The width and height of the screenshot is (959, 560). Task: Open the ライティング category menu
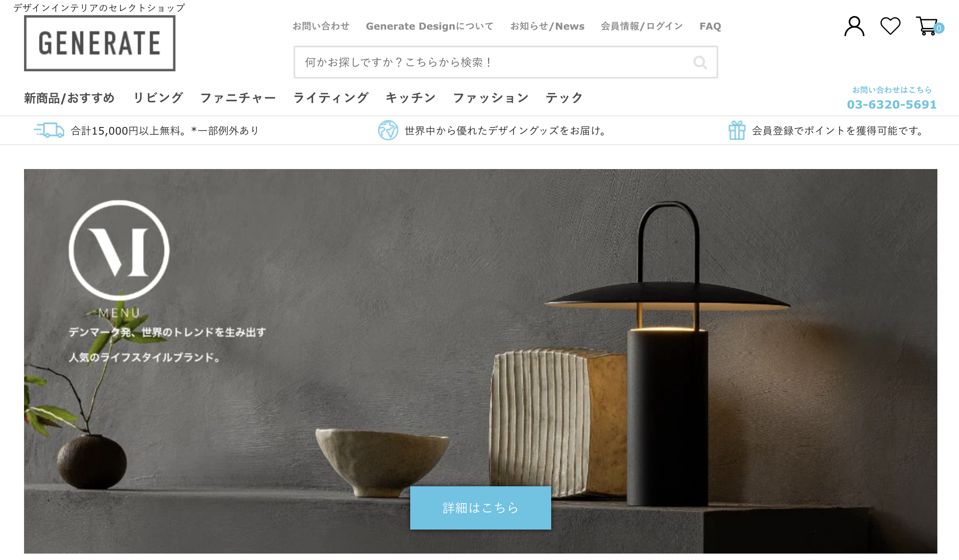(331, 98)
